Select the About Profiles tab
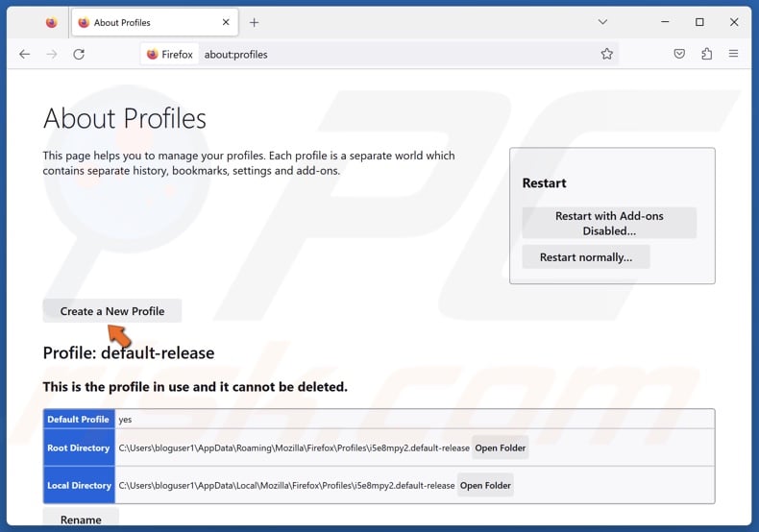This screenshot has width=759, height=532. coord(155,22)
